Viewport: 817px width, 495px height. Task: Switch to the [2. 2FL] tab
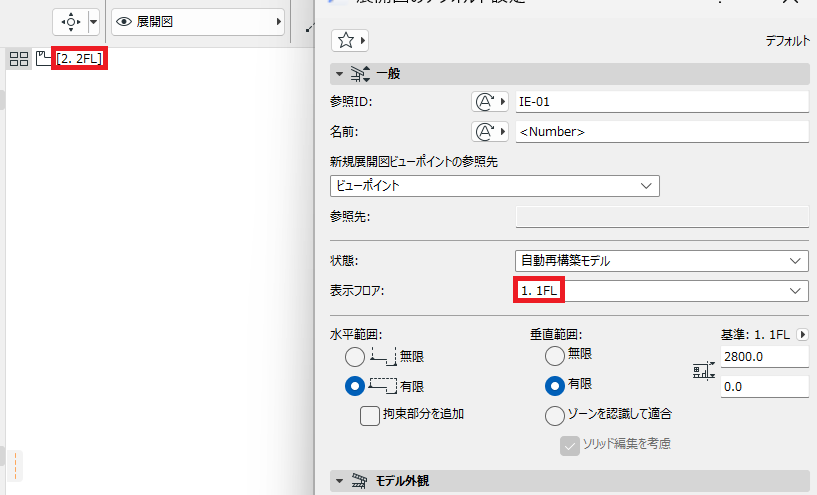79,58
